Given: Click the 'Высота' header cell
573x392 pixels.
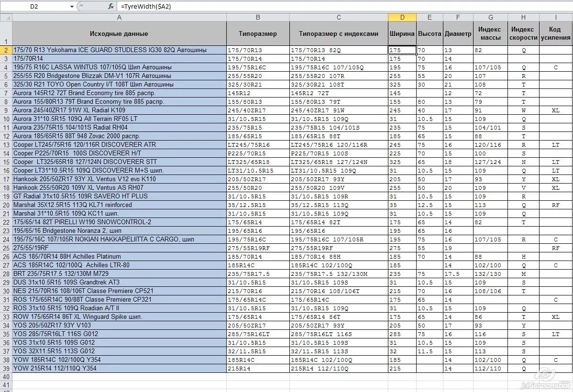Looking at the screenshot, I should [430, 33].
